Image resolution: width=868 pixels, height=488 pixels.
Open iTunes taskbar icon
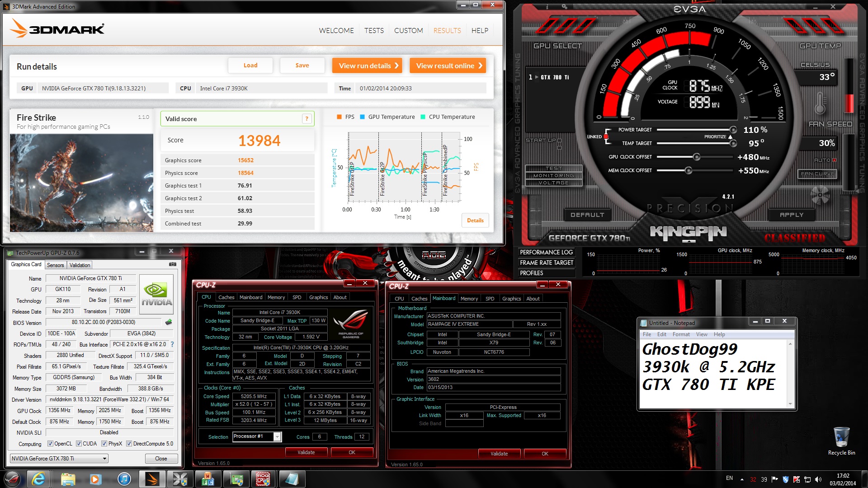[x=124, y=479]
